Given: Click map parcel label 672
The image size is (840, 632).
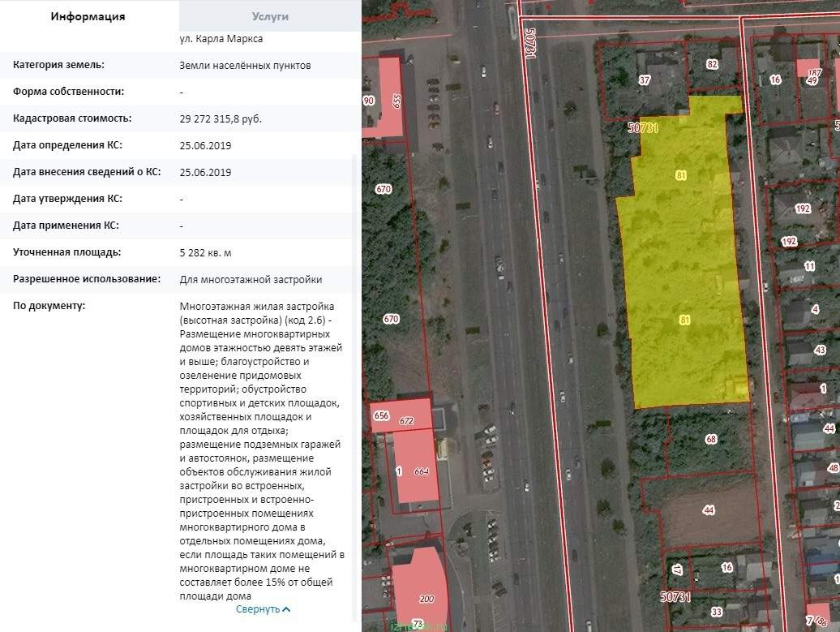Looking at the screenshot, I should pyautogui.click(x=406, y=421).
